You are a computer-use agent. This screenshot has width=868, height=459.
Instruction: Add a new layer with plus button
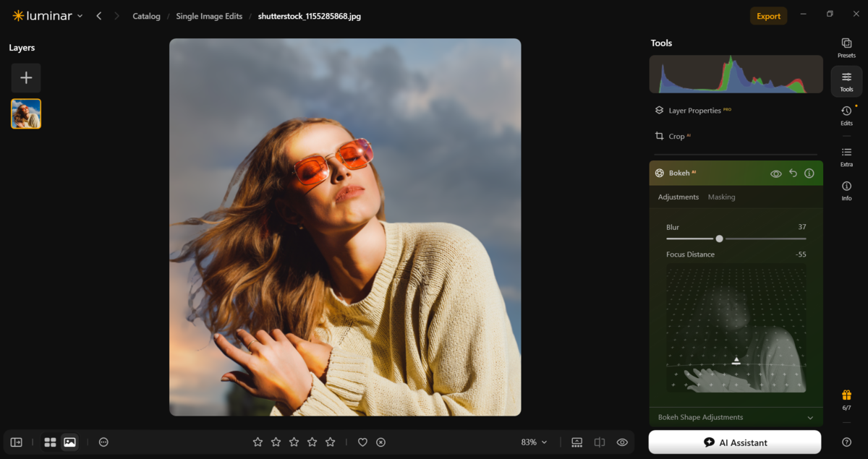tap(26, 78)
